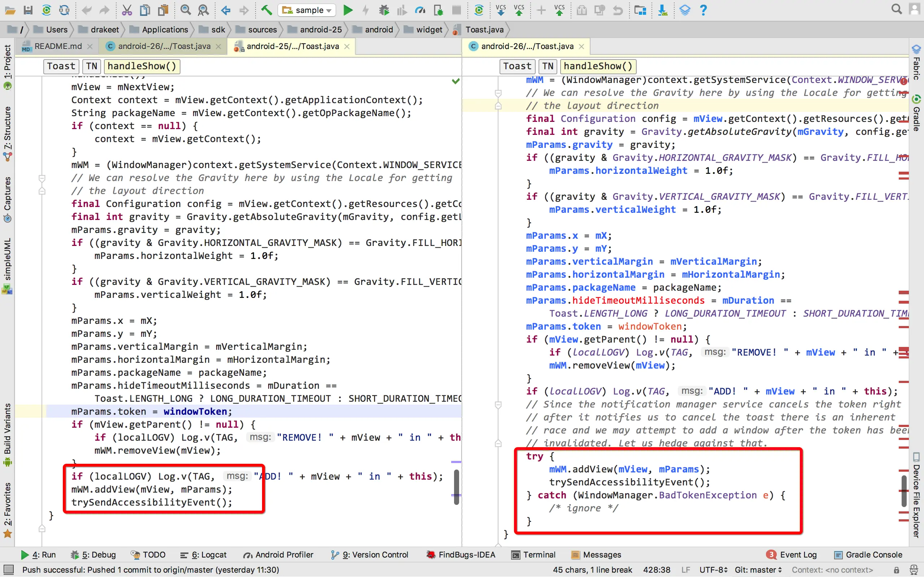This screenshot has width=924, height=577.
Task: Start debugging with the bug icon
Action: [x=384, y=10]
